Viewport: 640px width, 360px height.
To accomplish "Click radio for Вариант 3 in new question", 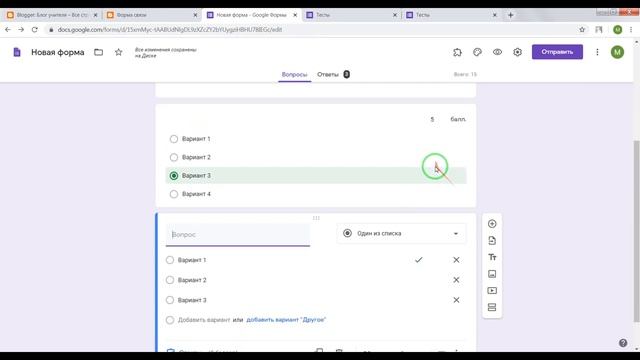I will 170,300.
